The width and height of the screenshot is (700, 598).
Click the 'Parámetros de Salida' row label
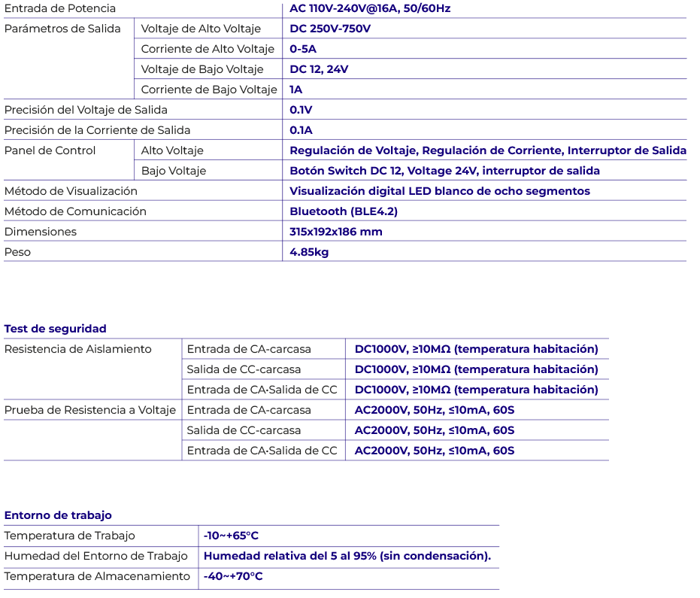[62, 29]
